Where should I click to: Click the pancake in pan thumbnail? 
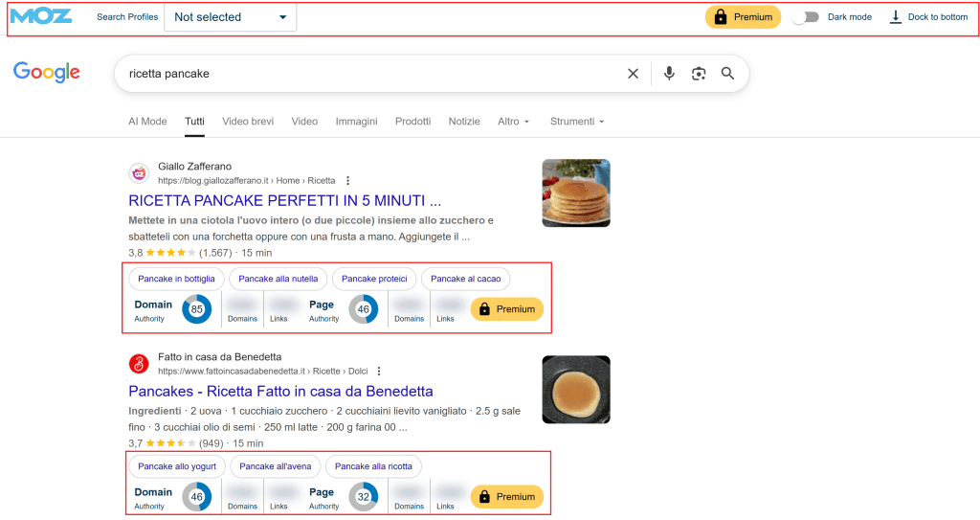[575, 389]
